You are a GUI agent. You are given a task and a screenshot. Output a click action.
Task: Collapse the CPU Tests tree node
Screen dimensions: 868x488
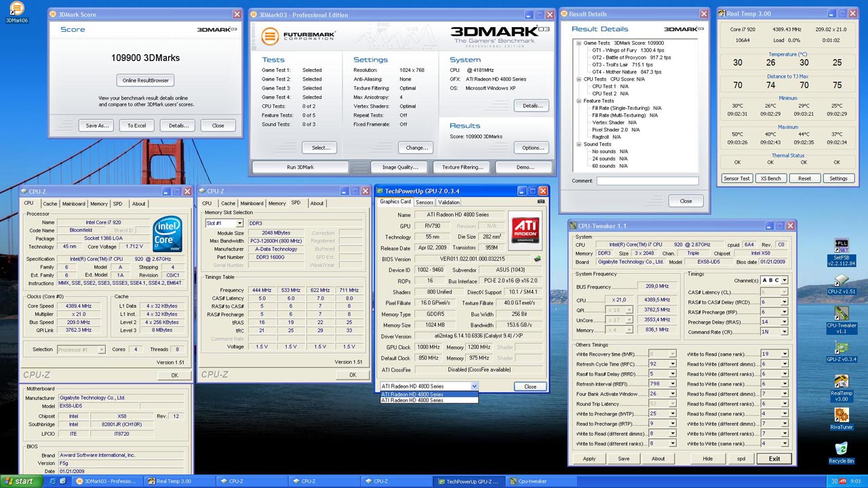[578, 79]
